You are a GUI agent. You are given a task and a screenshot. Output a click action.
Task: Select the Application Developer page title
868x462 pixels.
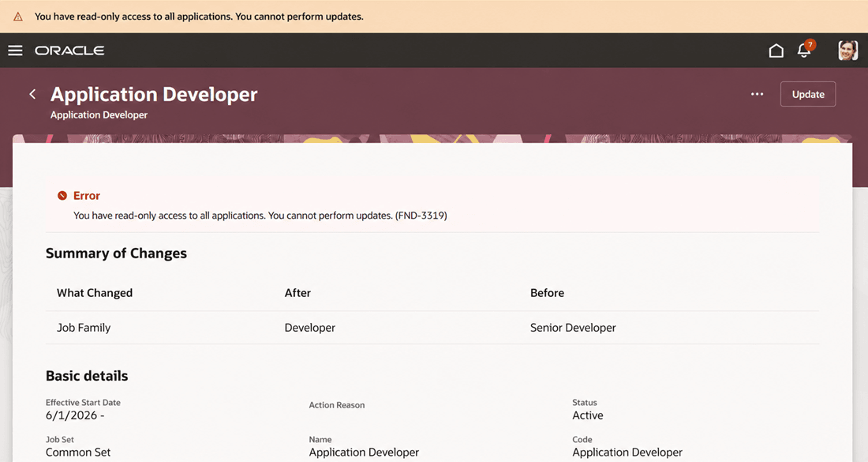click(154, 94)
